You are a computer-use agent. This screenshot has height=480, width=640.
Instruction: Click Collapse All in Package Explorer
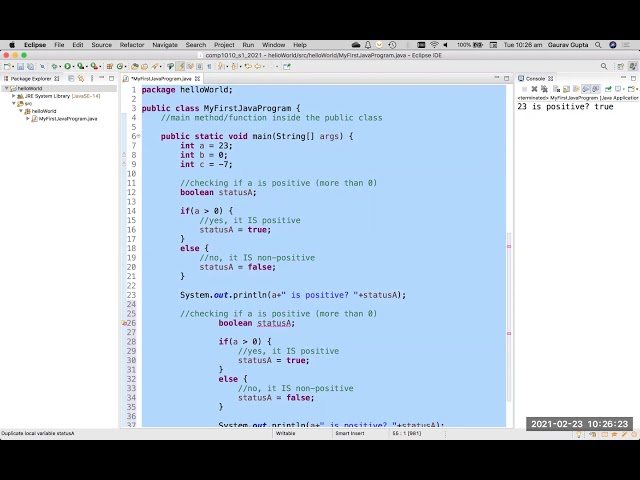(71, 78)
